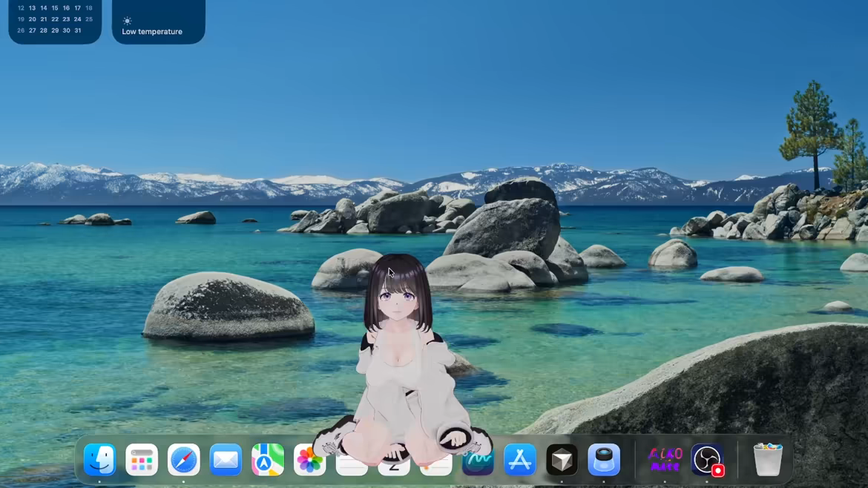This screenshot has height=488, width=868.
Task: Select date 28 in calendar widget
Action: coord(43,30)
